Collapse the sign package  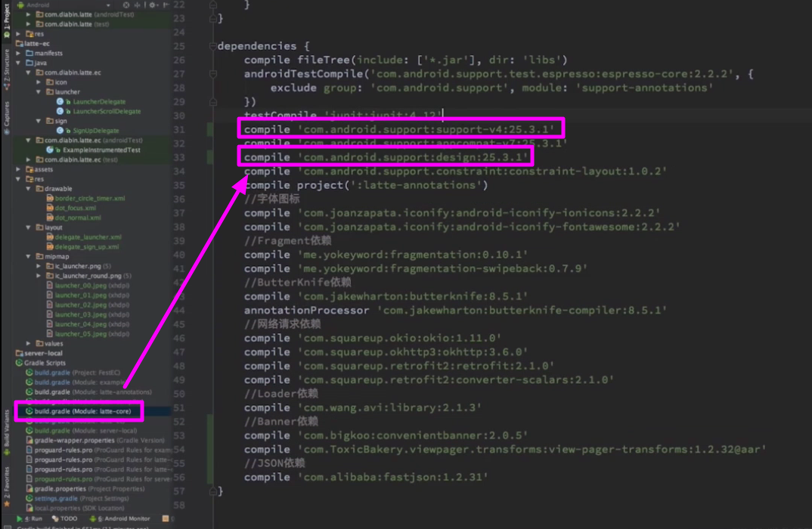click(x=39, y=121)
